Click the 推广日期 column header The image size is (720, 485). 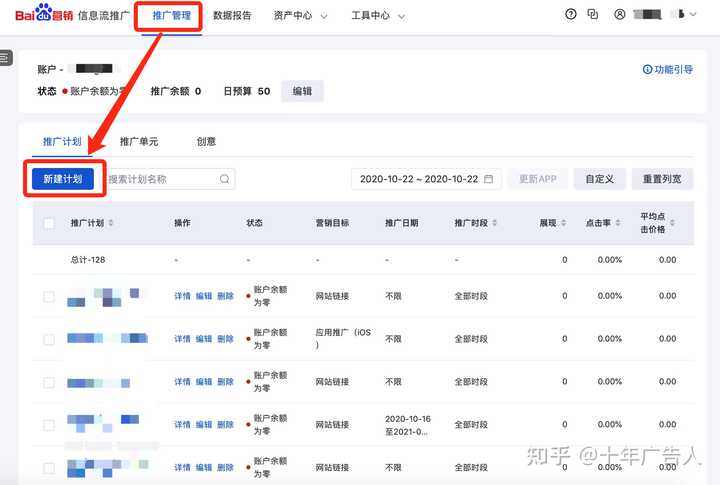(401, 223)
